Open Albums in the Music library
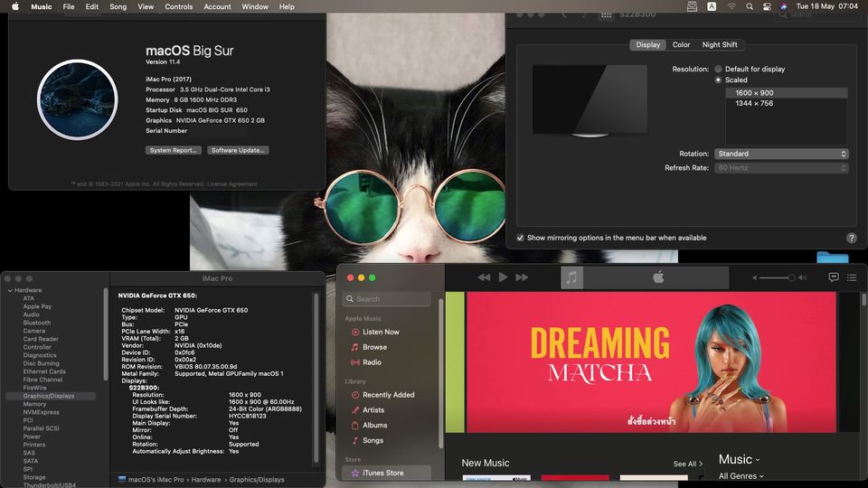Screen dimensions: 868x488 click(374, 425)
